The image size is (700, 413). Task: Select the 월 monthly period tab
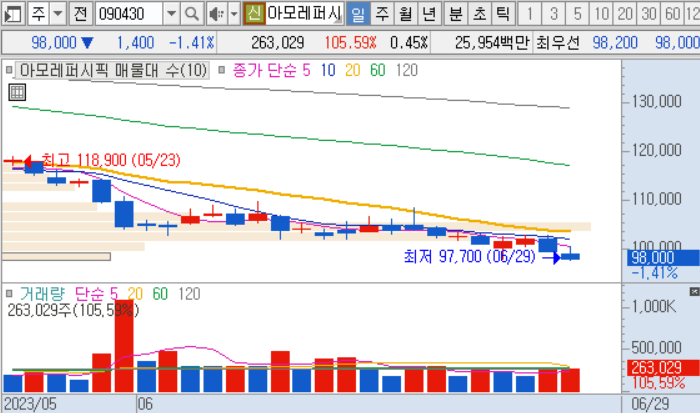coord(405,14)
